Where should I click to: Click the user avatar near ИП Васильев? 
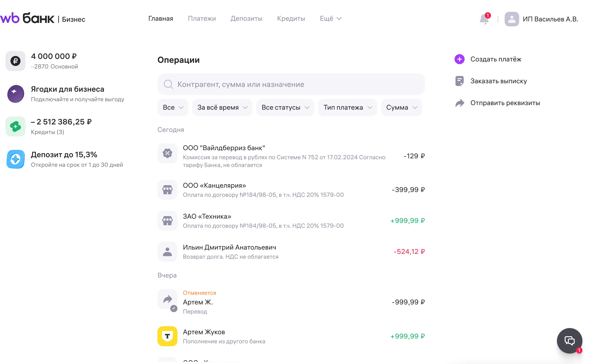click(x=511, y=19)
